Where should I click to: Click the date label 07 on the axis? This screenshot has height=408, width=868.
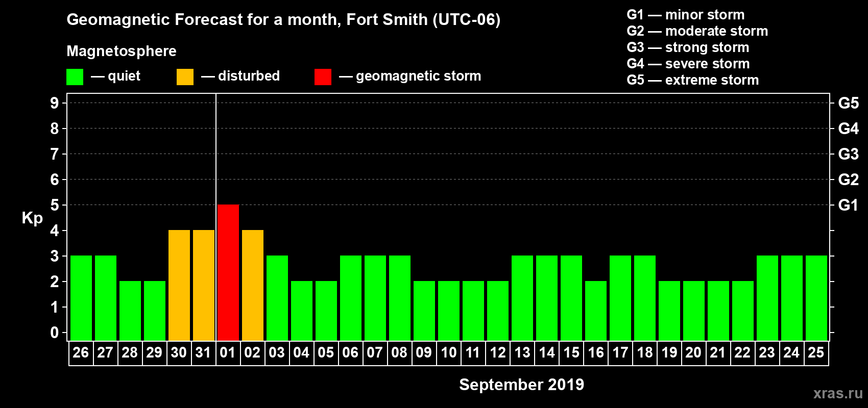click(375, 353)
